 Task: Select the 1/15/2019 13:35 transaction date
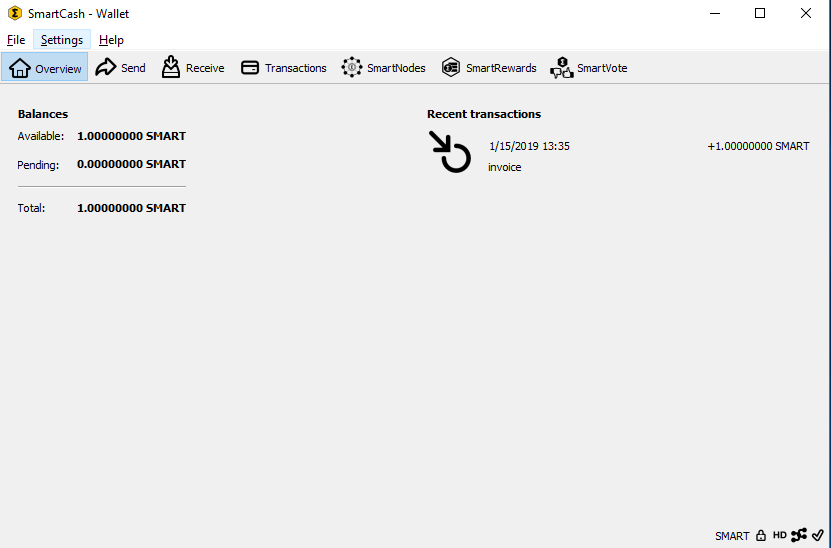529,146
